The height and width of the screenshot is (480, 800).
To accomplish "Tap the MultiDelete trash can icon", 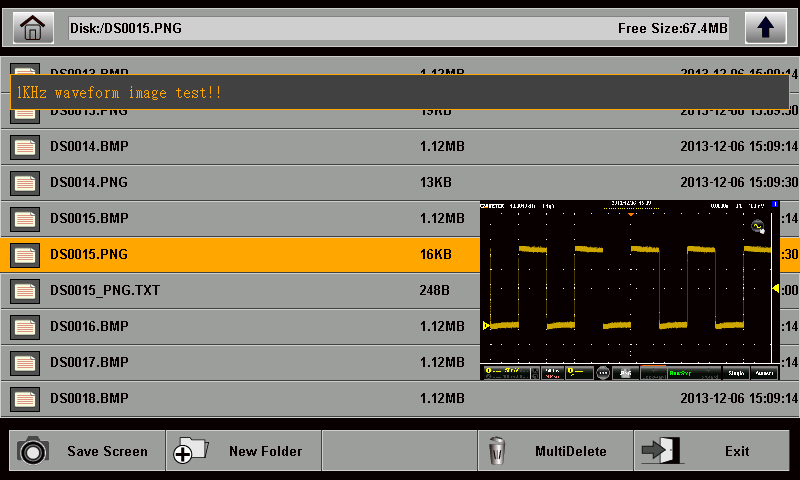I will pyautogui.click(x=497, y=450).
